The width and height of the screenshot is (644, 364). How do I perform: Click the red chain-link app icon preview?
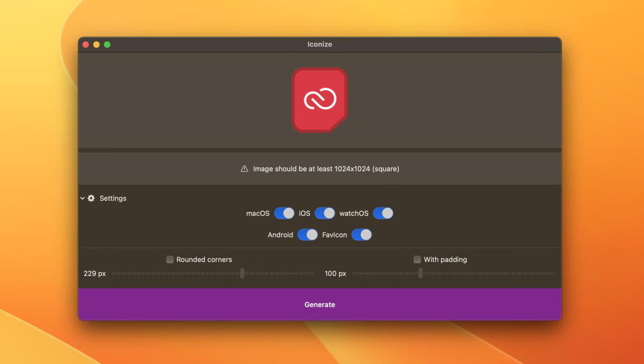[320, 100]
